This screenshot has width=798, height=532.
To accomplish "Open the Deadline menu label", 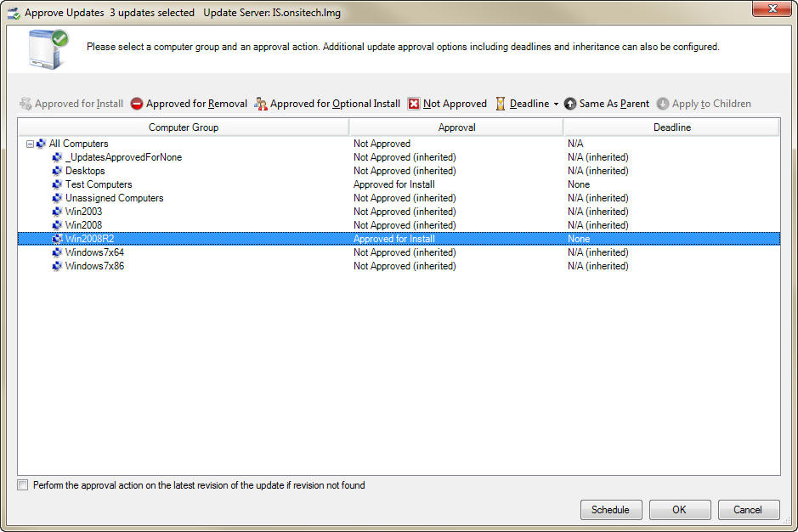I will tap(529, 104).
